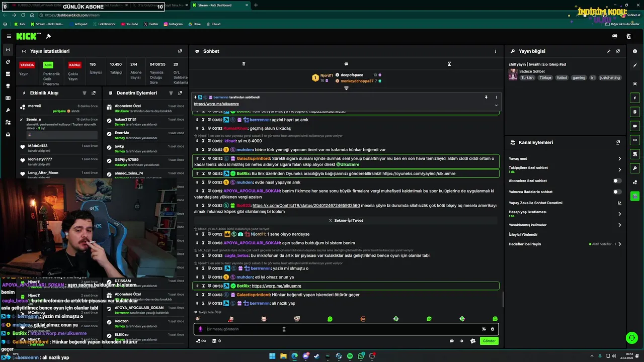Screen dimensions: 644x362
Task: Open the oyuneks.com donation link from BotRix
Action: click(419, 173)
